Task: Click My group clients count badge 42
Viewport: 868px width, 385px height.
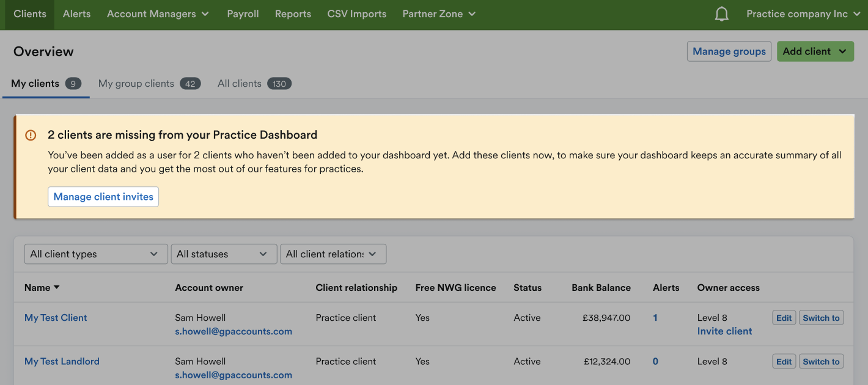Action: click(x=191, y=84)
